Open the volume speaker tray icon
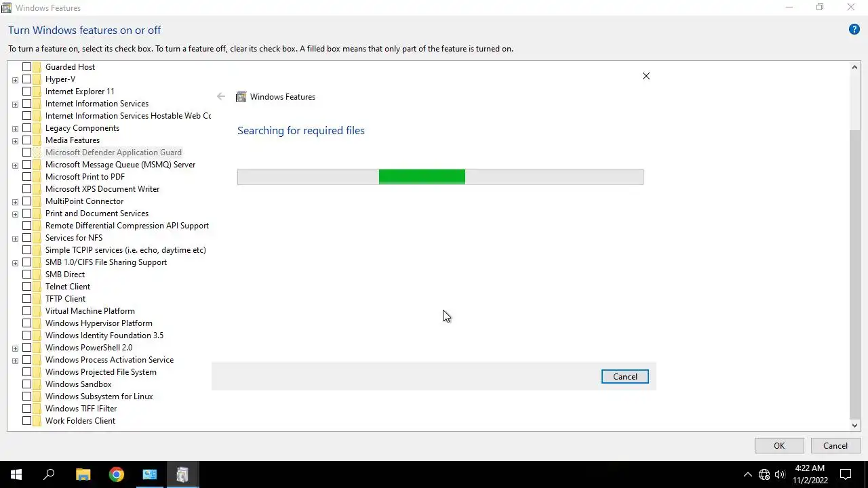This screenshot has width=868, height=488. (780, 474)
